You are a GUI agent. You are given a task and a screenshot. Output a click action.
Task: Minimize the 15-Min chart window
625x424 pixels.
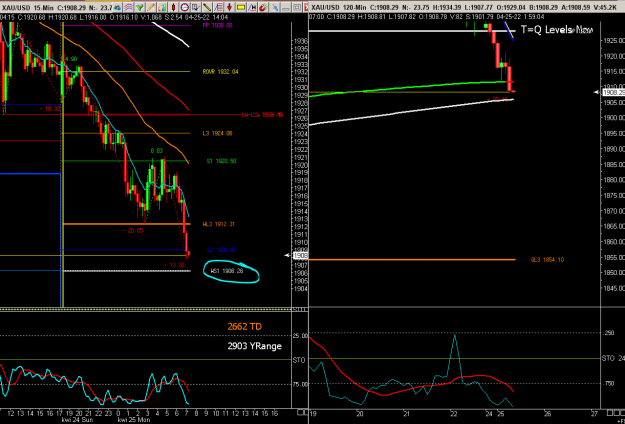[286, 7]
